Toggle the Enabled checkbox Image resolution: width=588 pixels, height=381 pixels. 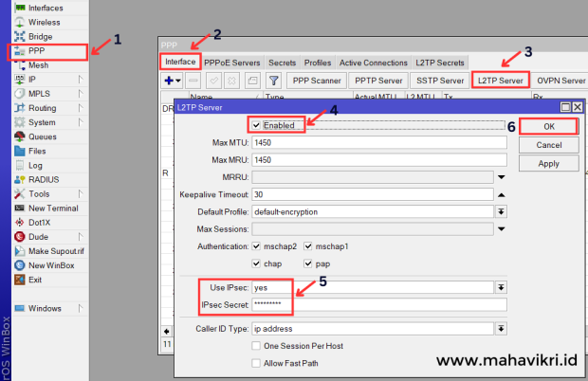257,125
